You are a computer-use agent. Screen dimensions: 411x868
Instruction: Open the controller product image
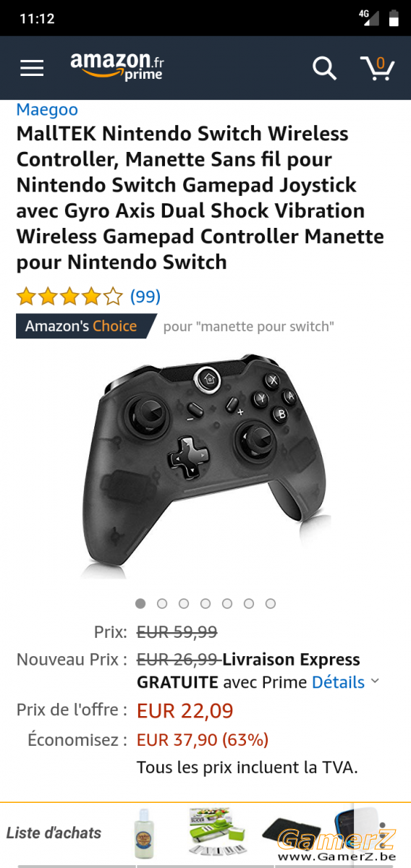tap(205, 462)
